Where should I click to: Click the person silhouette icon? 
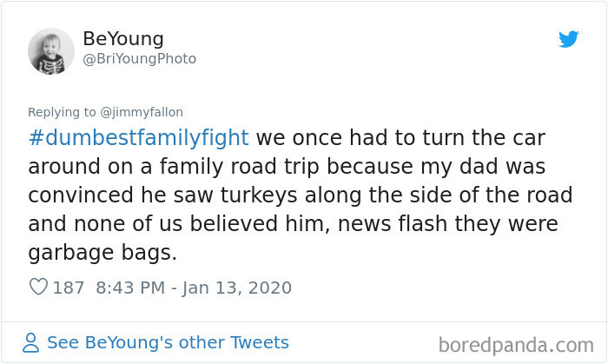pos(32,343)
